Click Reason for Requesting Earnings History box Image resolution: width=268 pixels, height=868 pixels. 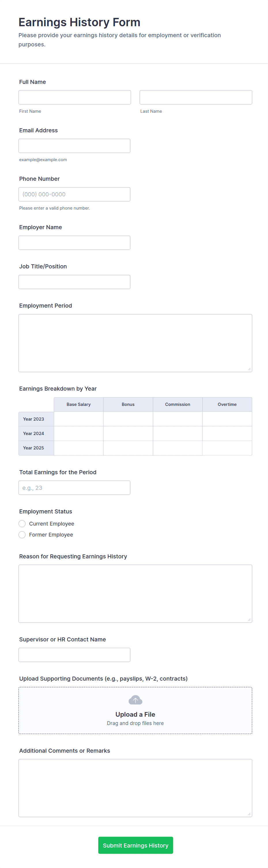135,593
